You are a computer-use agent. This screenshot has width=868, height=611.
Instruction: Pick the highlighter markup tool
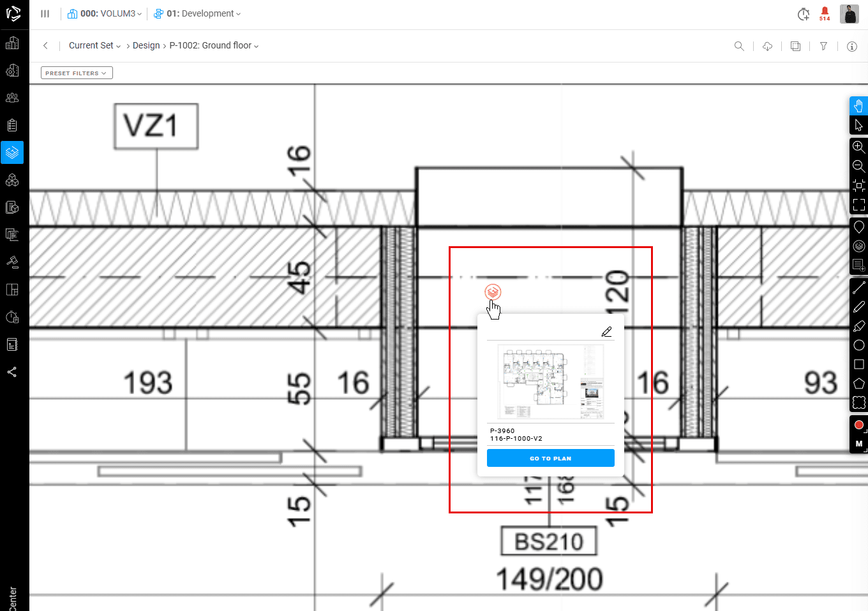[x=858, y=327]
